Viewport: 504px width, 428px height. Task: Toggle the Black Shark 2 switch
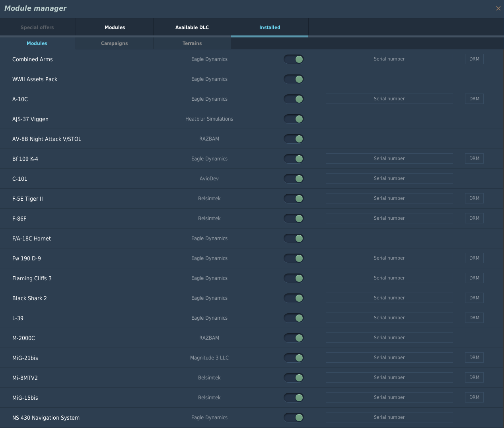294,298
